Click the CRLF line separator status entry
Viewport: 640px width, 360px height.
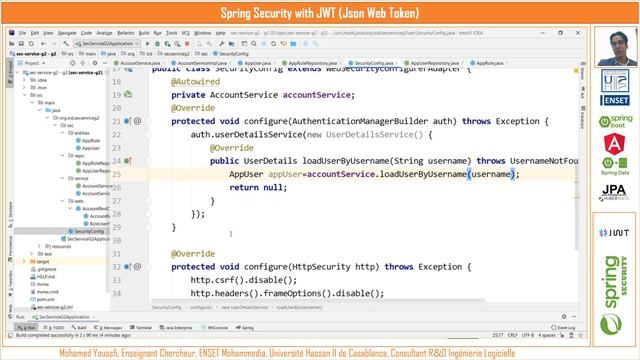tap(512, 335)
